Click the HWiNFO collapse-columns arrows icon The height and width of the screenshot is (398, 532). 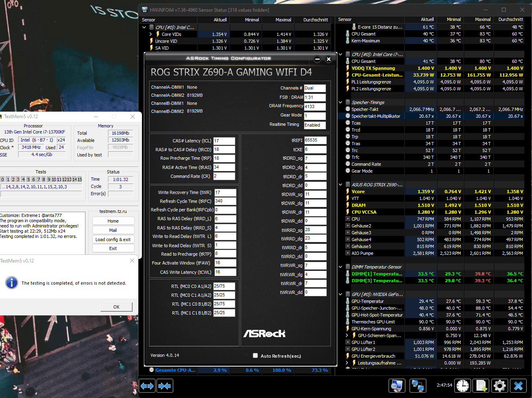point(164,386)
